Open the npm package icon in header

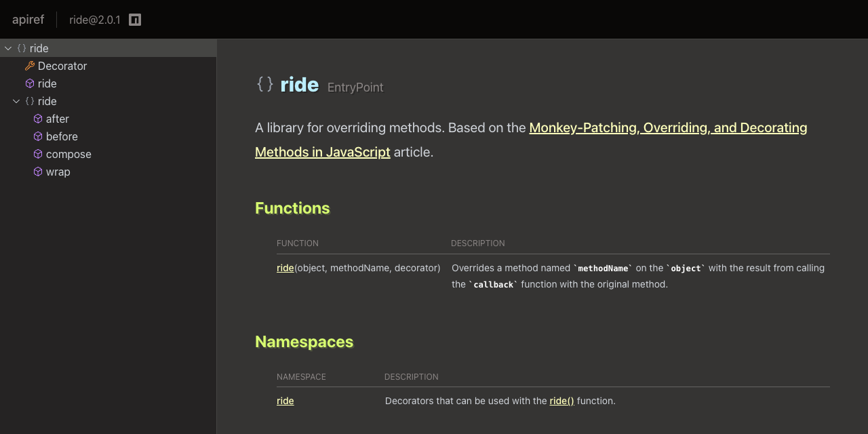pyautogui.click(x=135, y=20)
